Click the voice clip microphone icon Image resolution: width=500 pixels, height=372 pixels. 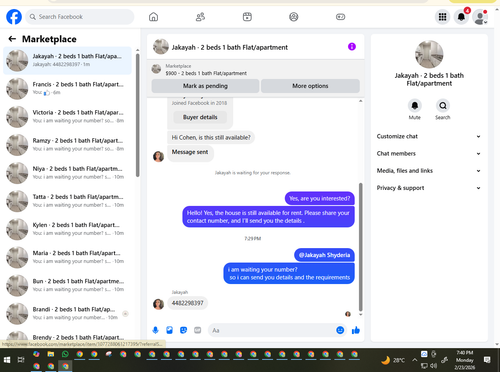click(155, 330)
